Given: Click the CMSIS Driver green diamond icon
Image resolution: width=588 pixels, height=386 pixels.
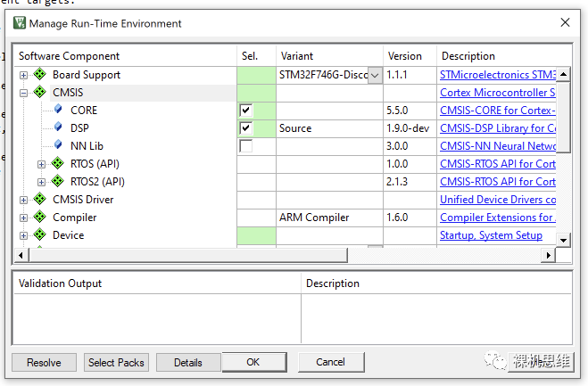Looking at the screenshot, I should point(40,199).
